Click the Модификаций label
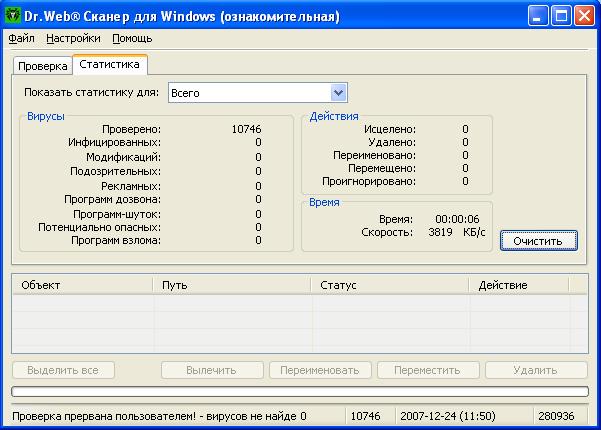The height and width of the screenshot is (430, 601). point(123,157)
